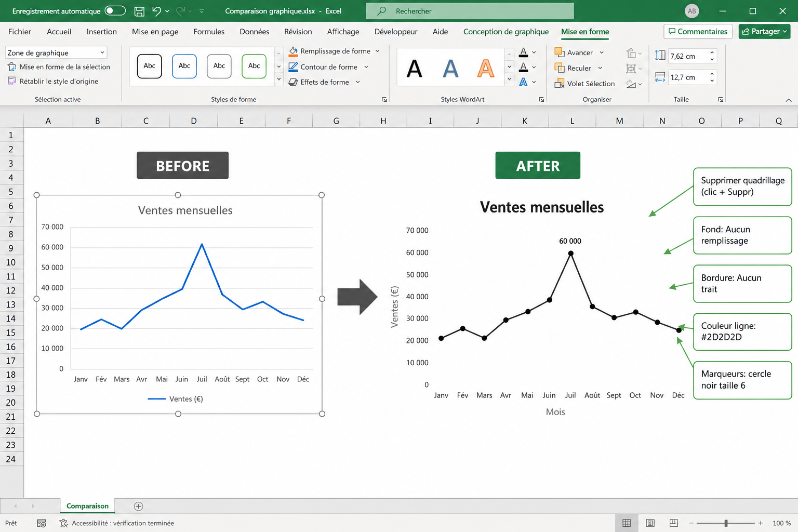798x532 pixels.
Task: Click the Avancer bring forward icon
Action: [559, 52]
